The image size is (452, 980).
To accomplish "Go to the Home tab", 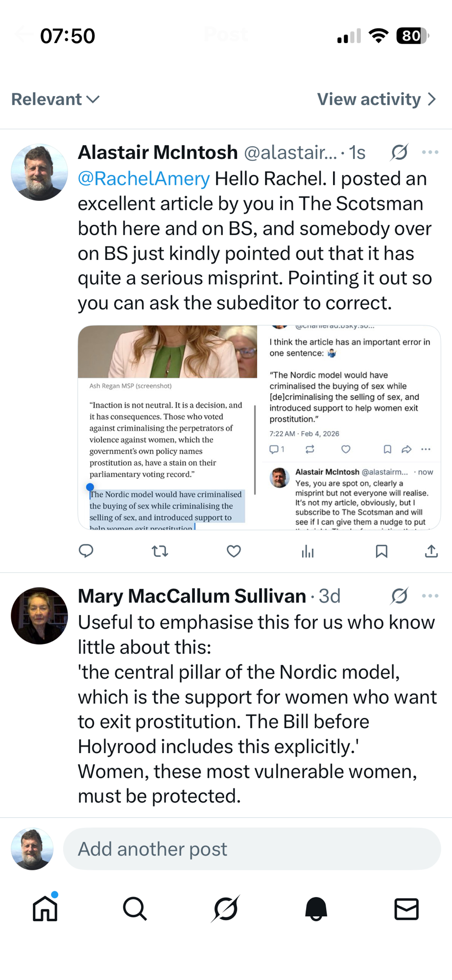I will [x=45, y=909].
